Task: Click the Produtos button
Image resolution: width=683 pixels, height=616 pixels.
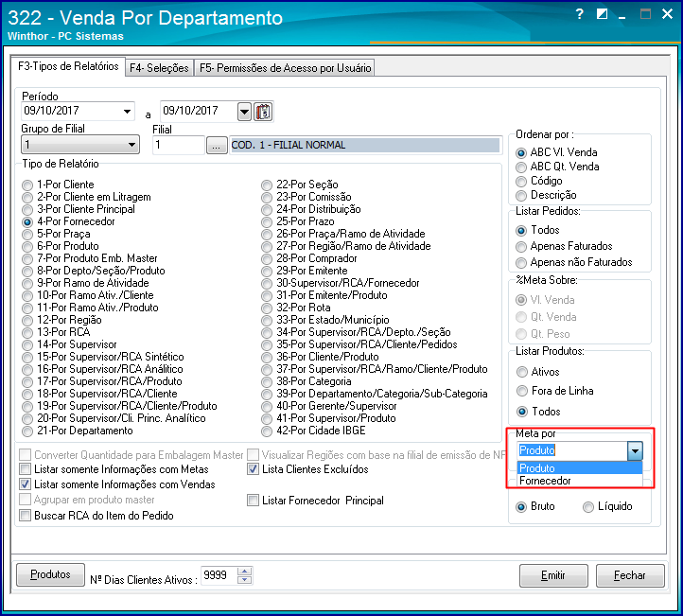Action: point(50,574)
